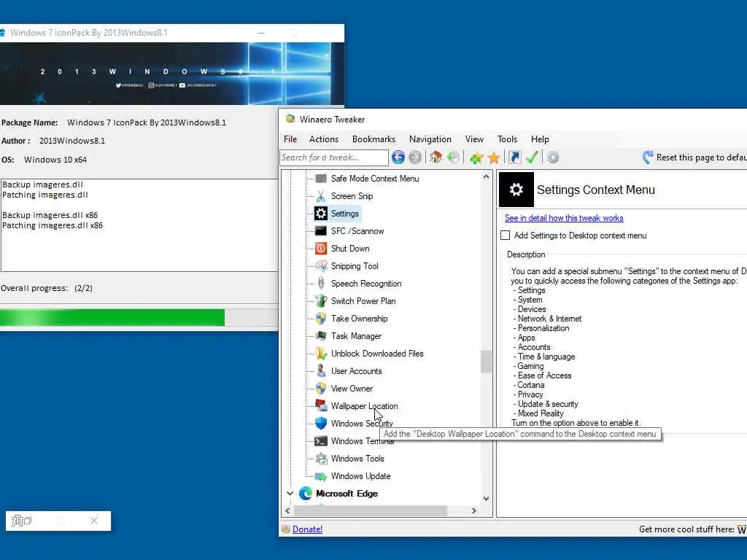Select the Settings tree item

(344, 214)
